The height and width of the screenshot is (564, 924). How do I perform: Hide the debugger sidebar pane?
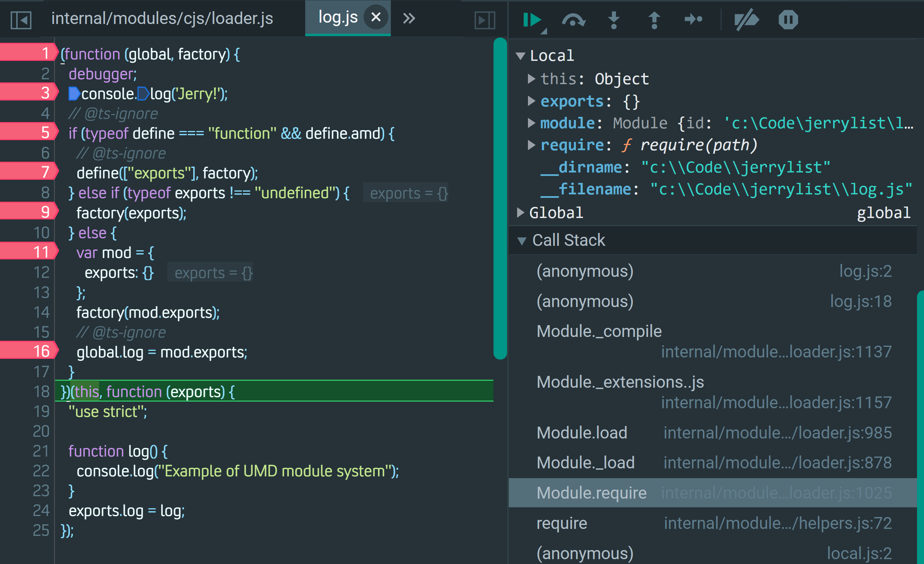(x=484, y=20)
